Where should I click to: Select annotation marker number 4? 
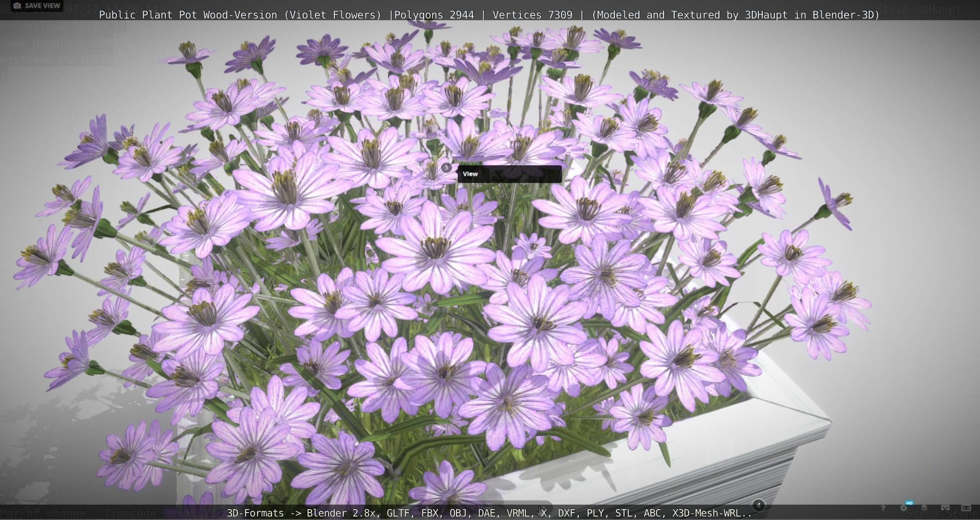[x=759, y=505]
